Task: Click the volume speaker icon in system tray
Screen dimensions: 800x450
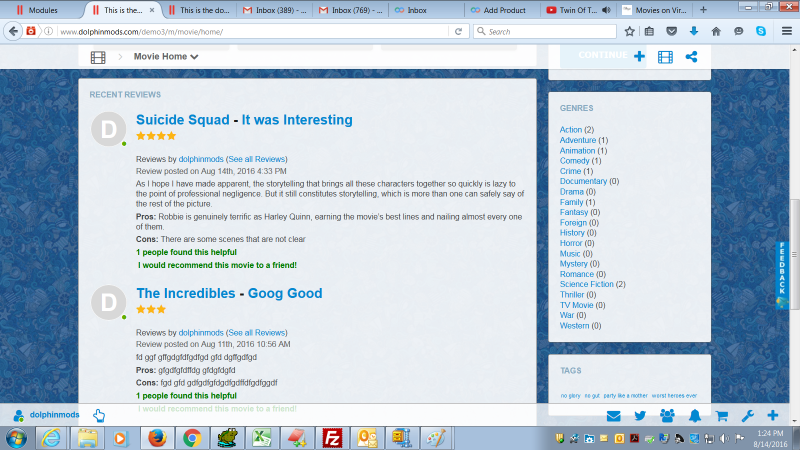Action: (x=724, y=438)
